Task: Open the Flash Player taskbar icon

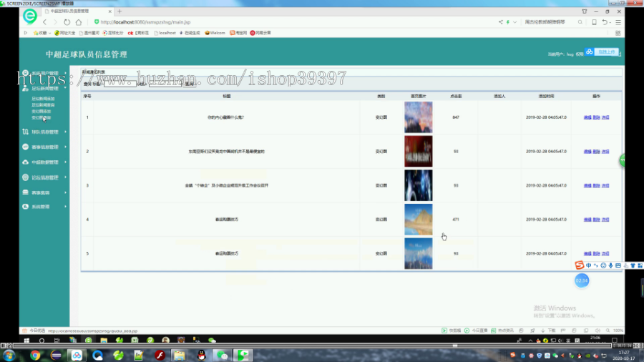Action: pyautogui.click(x=160, y=355)
